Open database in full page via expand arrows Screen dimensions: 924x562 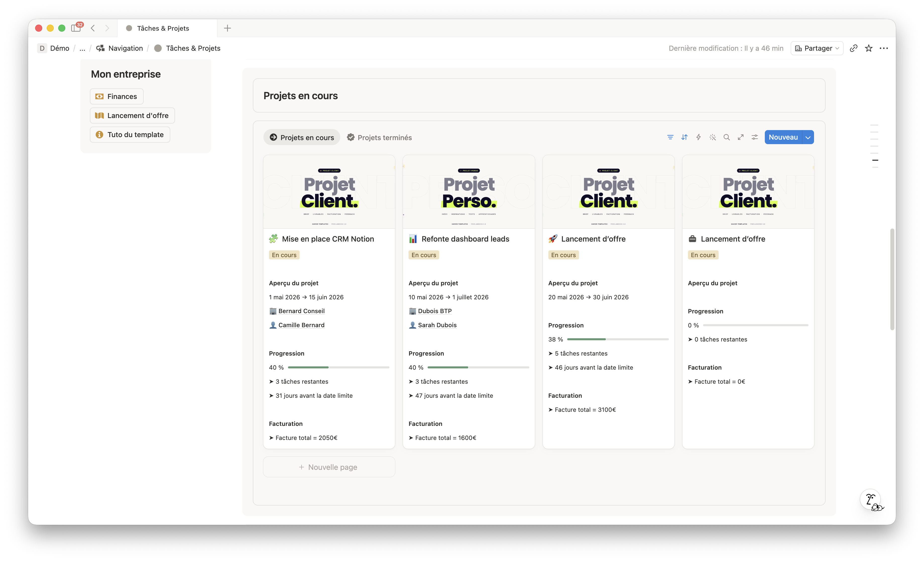(741, 137)
